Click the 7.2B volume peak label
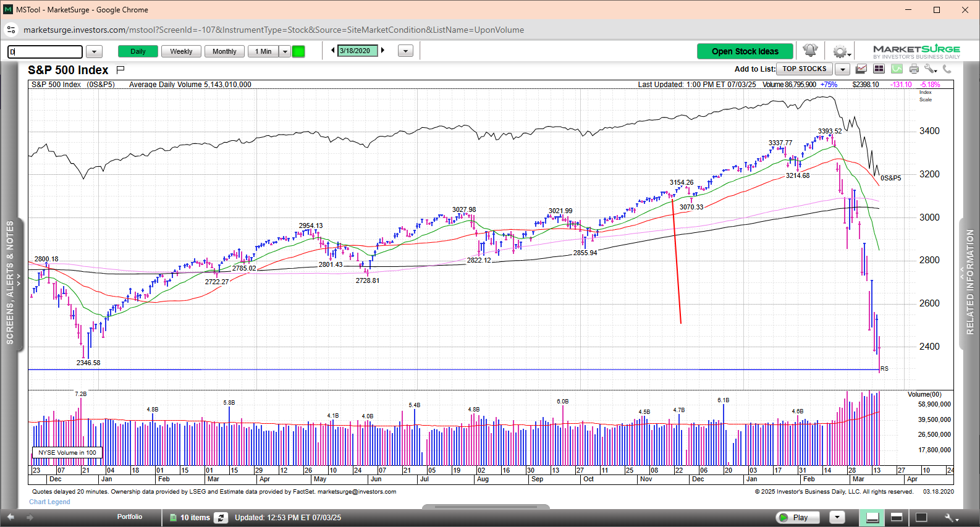This screenshot has width=980, height=527. pyautogui.click(x=81, y=394)
